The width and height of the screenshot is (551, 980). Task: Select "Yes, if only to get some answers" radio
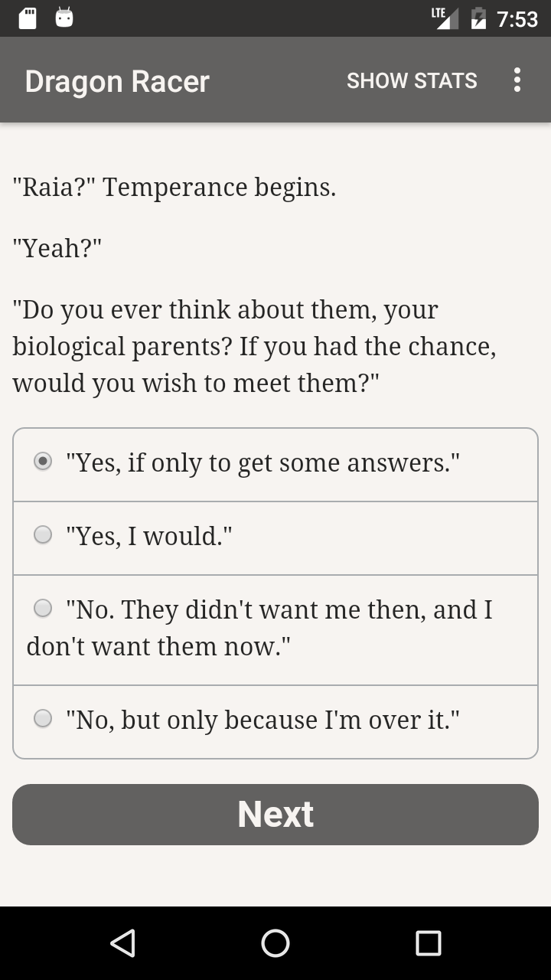tap(44, 462)
